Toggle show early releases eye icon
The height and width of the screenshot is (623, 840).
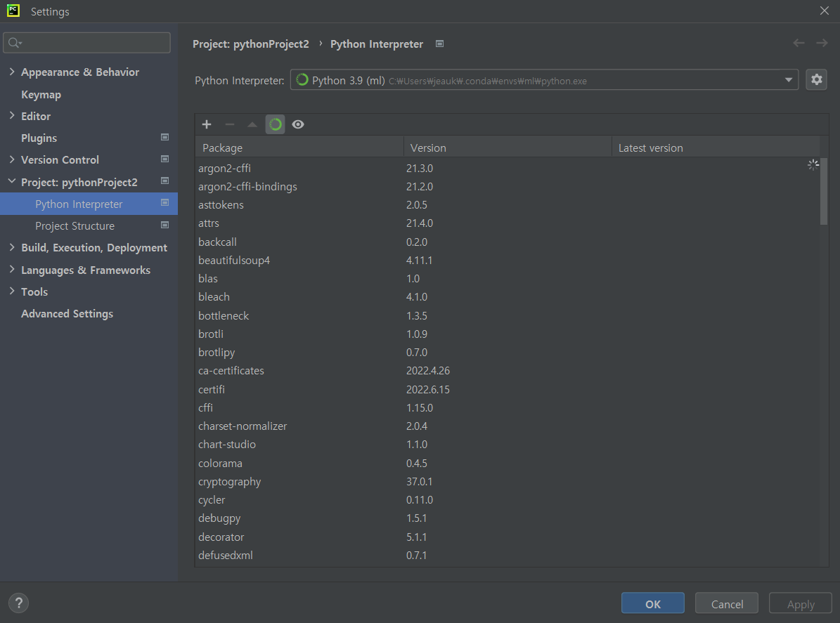click(298, 125)
